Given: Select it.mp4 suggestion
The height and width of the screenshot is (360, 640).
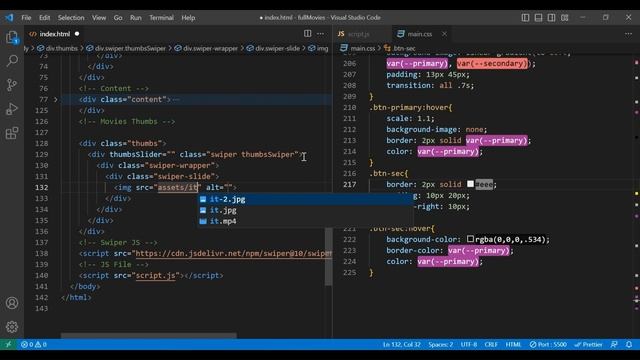Looking at the screenshot, I should point(305,221).
